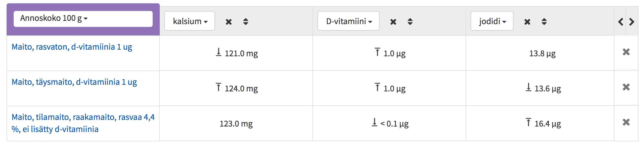Click the 16.4 µg jodidi cell
Image resolution: width=644 pixels, height=146 pixels.
tap(540, 123)
